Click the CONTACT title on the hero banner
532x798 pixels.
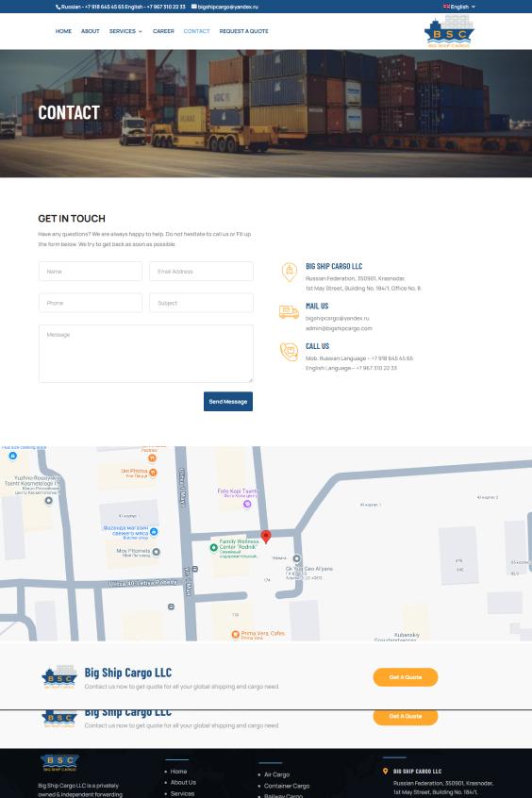[x=69, y=112]
